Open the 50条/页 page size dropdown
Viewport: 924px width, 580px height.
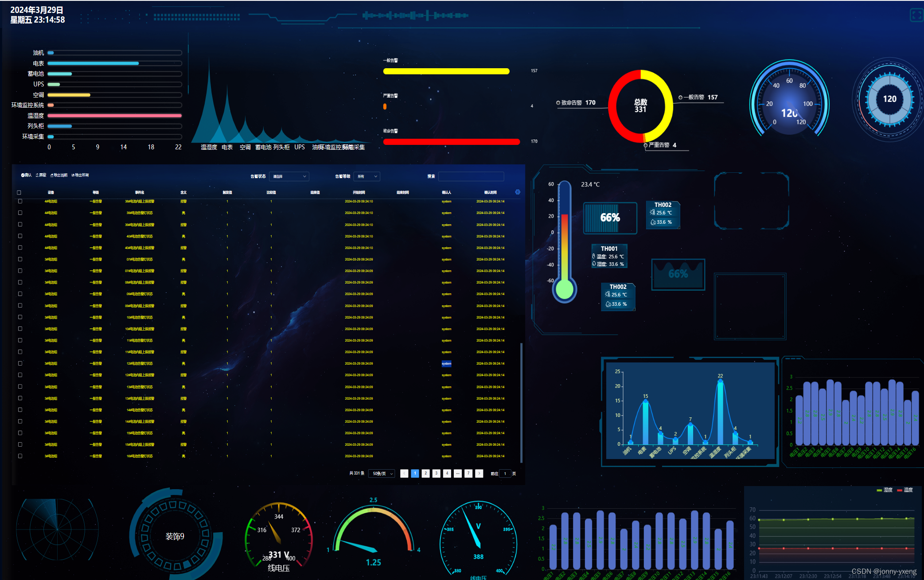click(382, 473)
